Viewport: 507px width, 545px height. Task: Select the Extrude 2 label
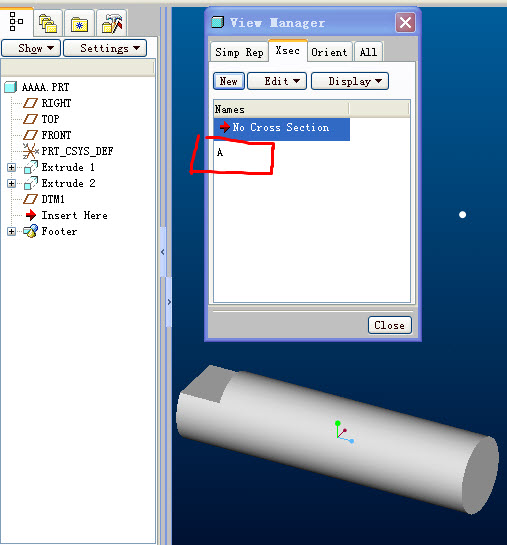coord(68,183)
